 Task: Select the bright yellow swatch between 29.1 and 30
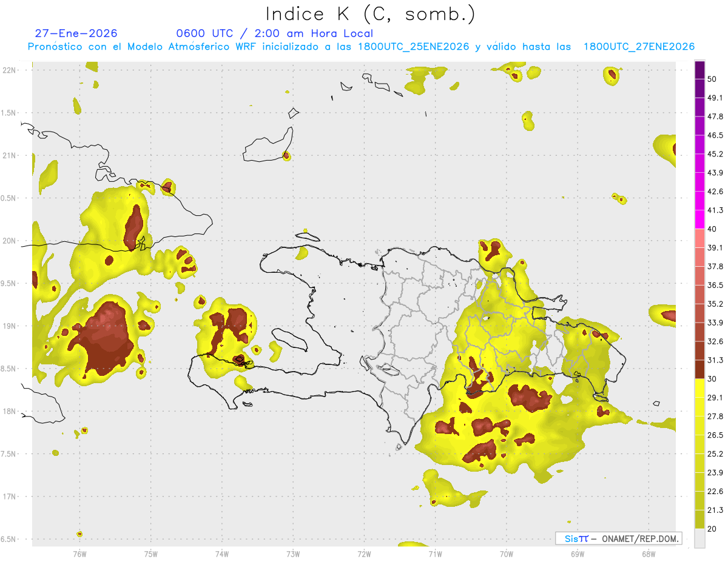click(x=699, y=388)
